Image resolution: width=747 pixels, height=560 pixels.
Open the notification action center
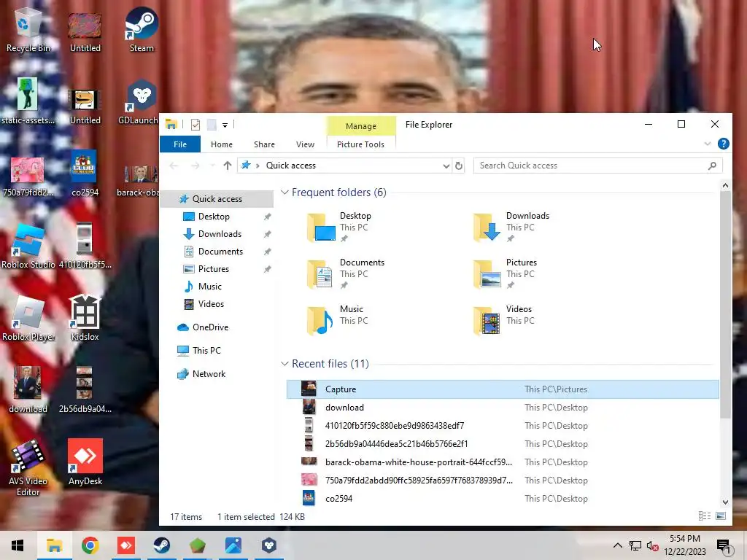[724, 545]
